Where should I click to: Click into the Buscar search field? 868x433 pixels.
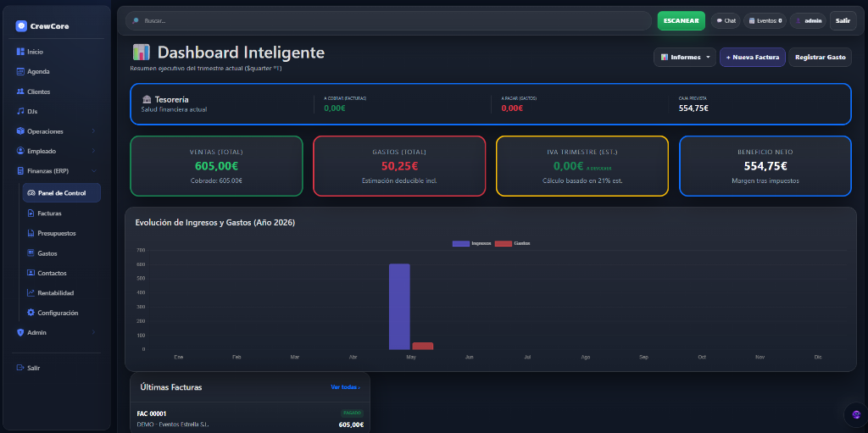[390, 20]
